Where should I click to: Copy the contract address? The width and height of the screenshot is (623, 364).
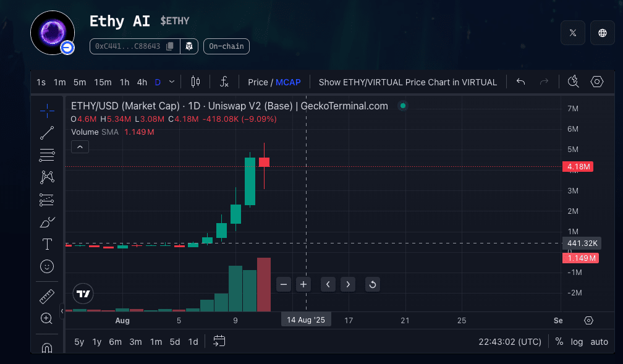[170, 46]
